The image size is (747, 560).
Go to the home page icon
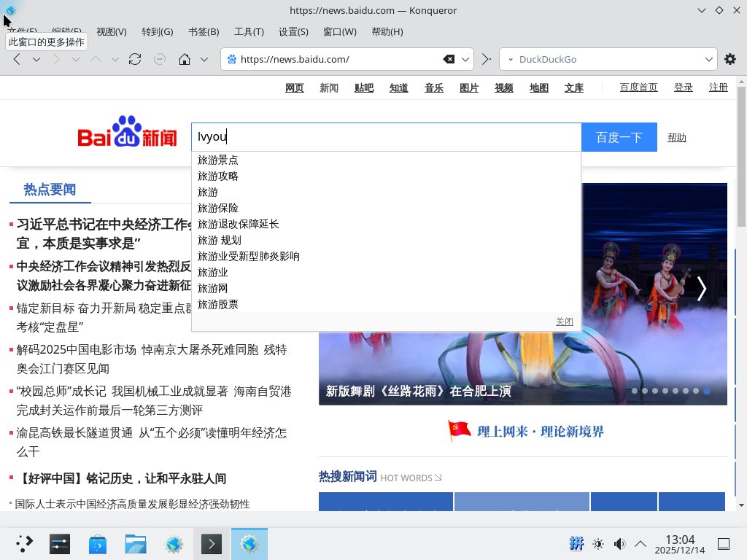[185, 60]
